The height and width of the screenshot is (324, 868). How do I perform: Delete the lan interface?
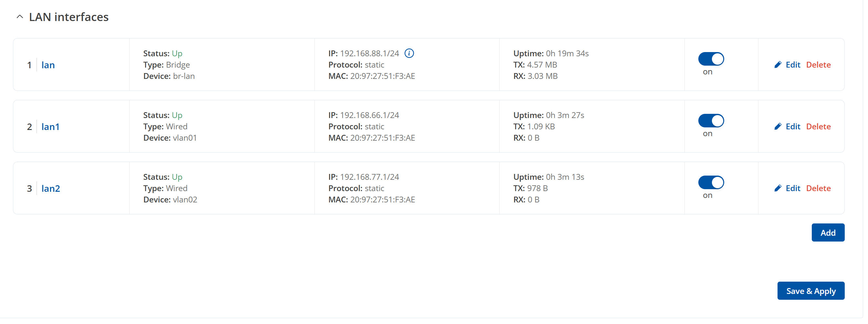pyautogui.click(x=818, y=65)
